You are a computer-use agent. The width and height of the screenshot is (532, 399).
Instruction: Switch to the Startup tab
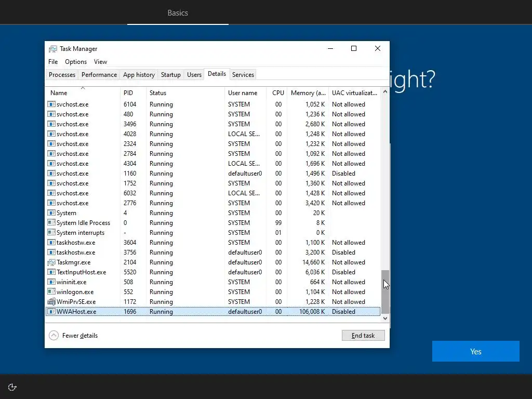point(170,75)
